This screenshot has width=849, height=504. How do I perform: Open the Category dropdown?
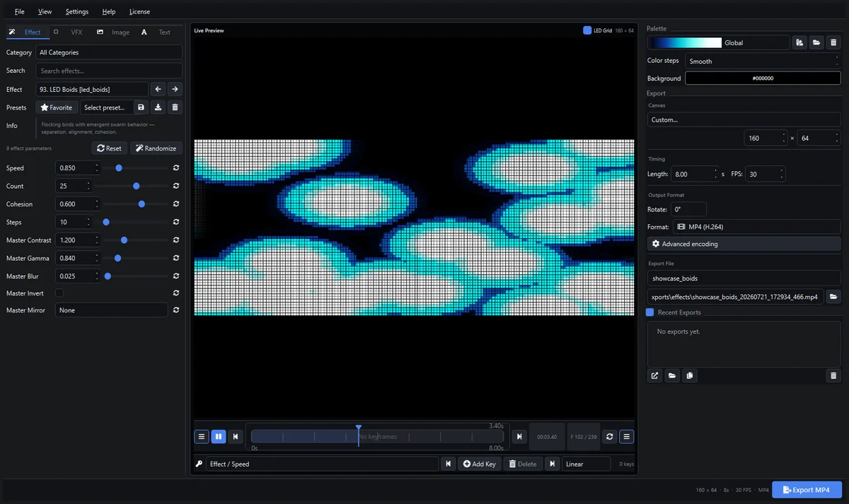point(109,52)
